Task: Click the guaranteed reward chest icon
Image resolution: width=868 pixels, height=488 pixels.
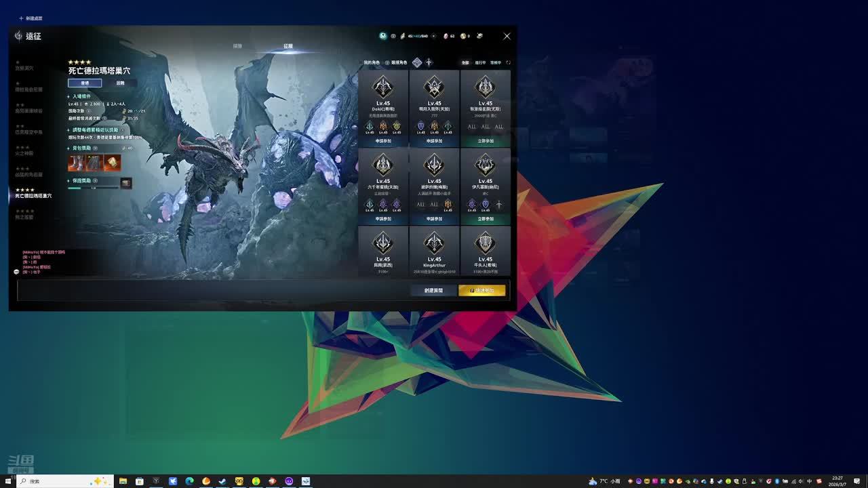Action: [125, 183]
